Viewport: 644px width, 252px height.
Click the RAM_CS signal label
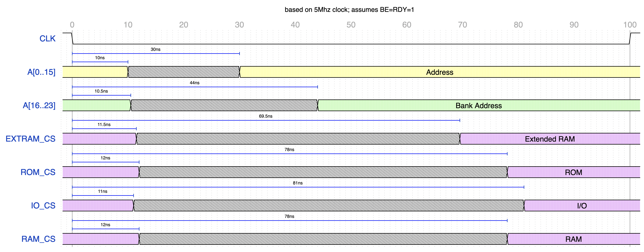tap(38, 239)
